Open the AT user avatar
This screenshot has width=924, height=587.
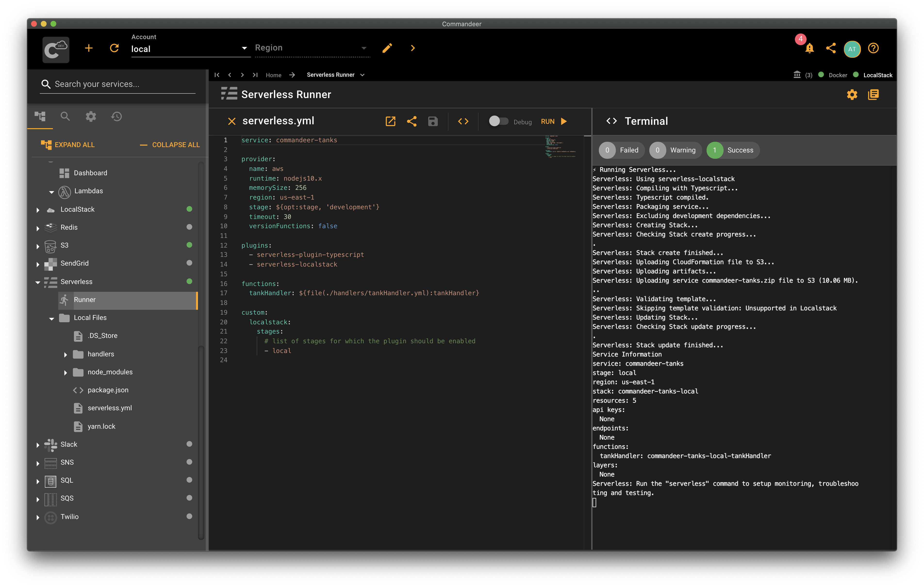pyautogui.click(x=852, y=49)
